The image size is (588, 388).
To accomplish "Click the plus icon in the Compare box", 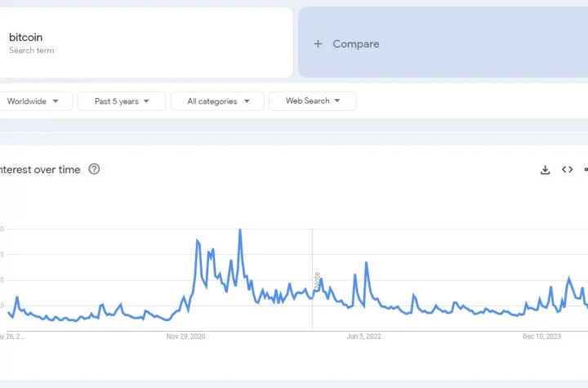I will point(318,44).
